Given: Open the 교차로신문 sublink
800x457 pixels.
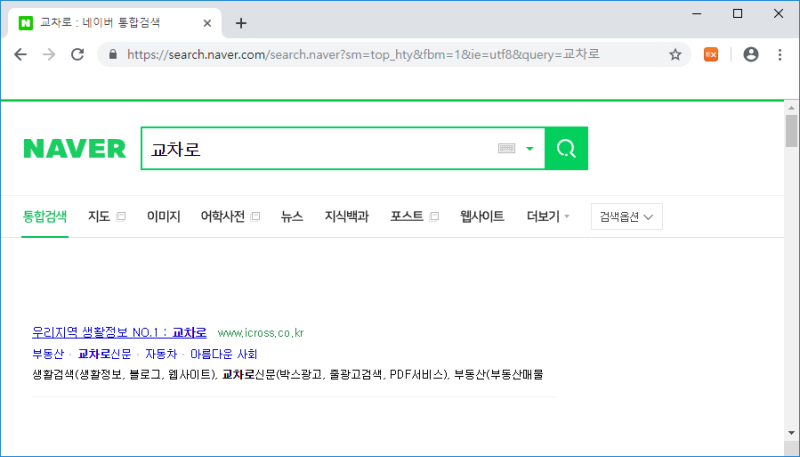Looking at the screenshot, I should 105,354.
